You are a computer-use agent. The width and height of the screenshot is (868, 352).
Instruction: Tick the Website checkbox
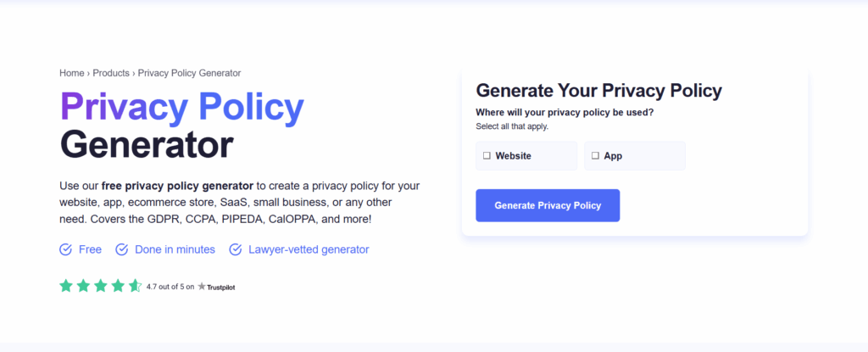click(x=487, y=156)
